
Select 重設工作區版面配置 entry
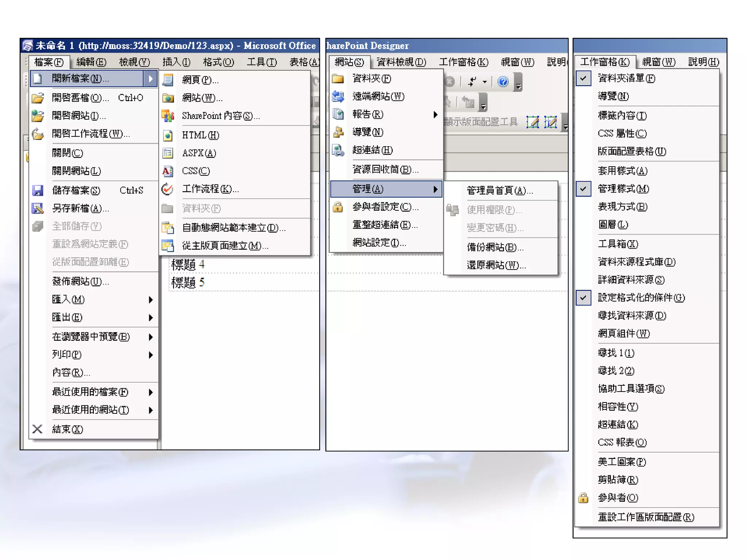[x=646, y=517]
